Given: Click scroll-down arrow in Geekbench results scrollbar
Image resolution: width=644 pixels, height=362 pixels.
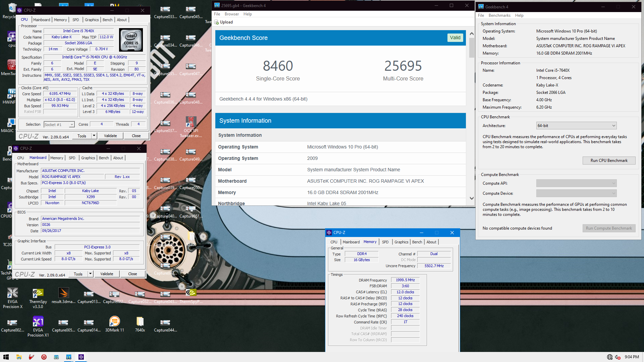Looking at the screenshot, I should click(x=472, y=198).
